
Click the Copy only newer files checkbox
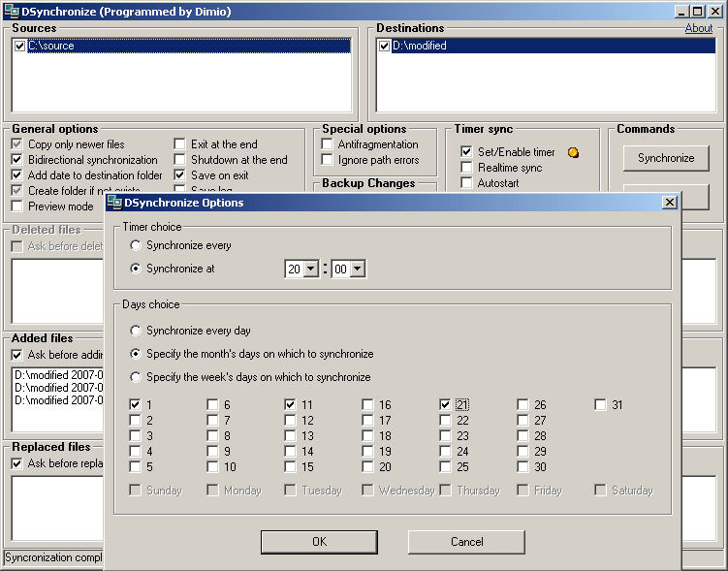(x=17, y=143)
